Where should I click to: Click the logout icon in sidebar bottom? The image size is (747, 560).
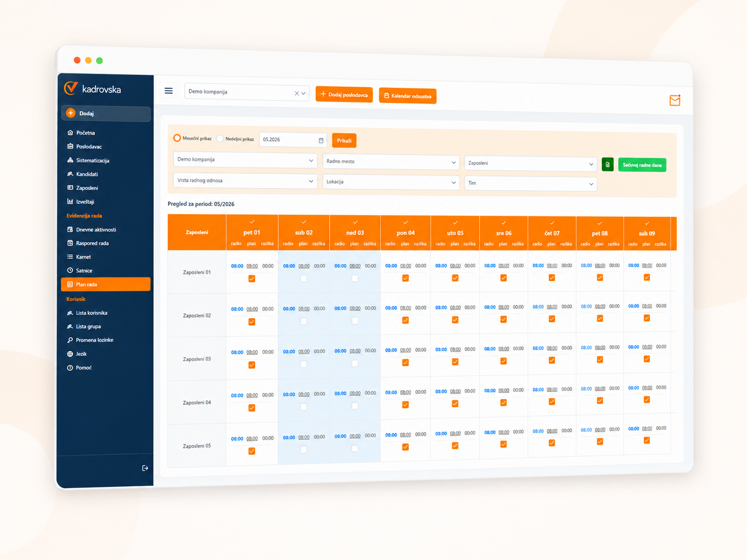tap(145, 468)
